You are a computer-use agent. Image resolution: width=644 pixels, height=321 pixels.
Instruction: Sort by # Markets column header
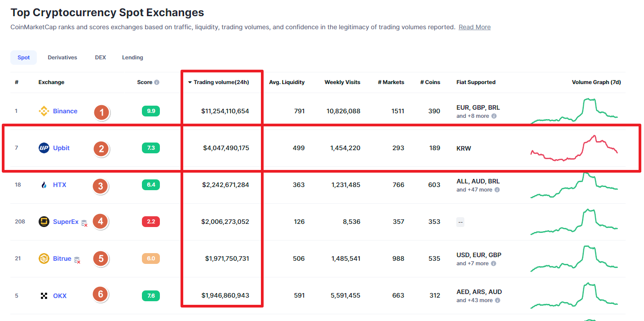point(391,82)
